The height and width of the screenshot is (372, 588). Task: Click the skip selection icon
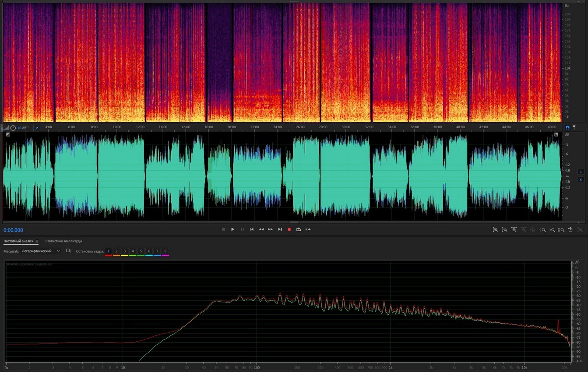pyautogui.click(x=308, y=229)
